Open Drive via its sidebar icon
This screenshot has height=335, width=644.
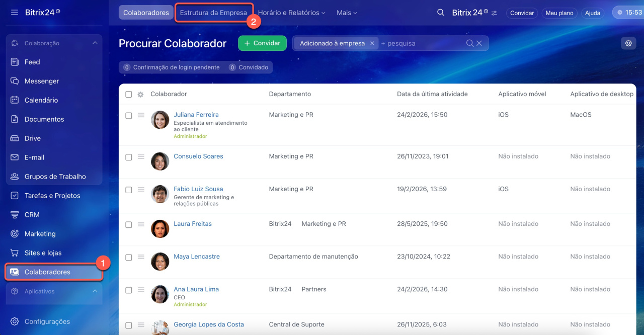point(15,138)
